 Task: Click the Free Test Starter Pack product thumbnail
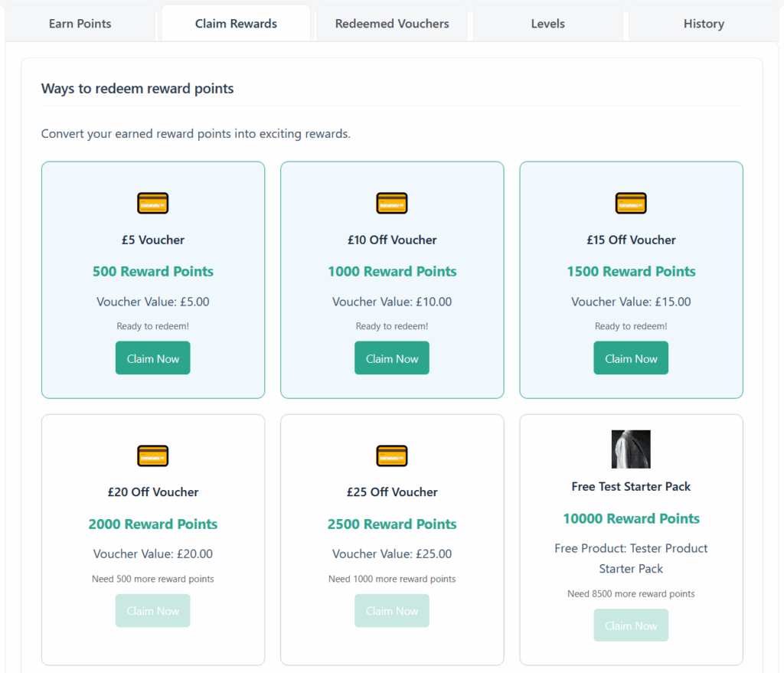[x=630, y=449]
